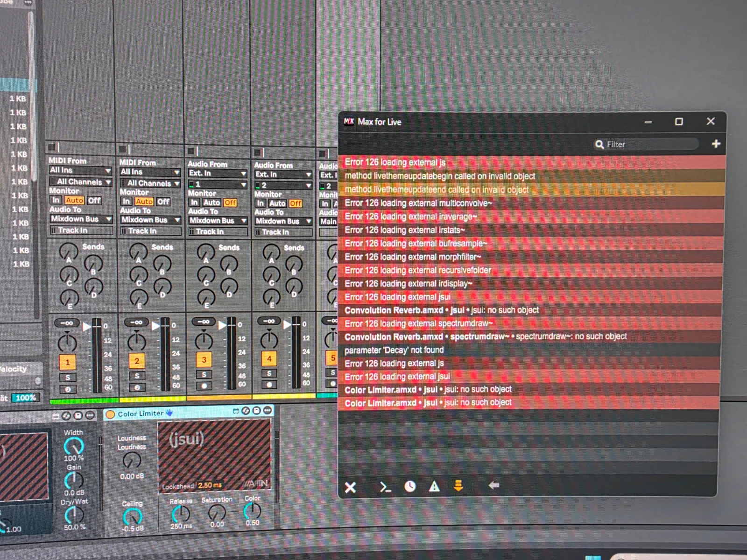Toggle track 4 activator button
Viewport: 747px width, 560px height.
[269, 358]
